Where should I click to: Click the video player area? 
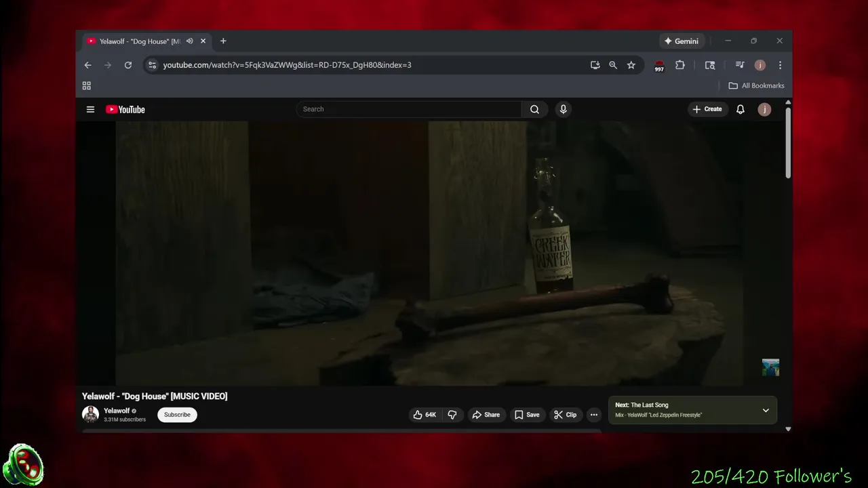pyautogui.click(x=430, y=253)
